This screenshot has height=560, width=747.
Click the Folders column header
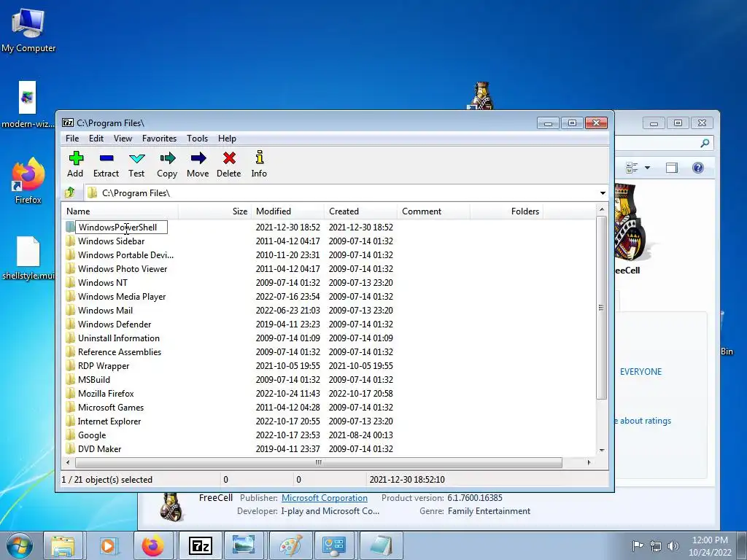tap(507, 211)
